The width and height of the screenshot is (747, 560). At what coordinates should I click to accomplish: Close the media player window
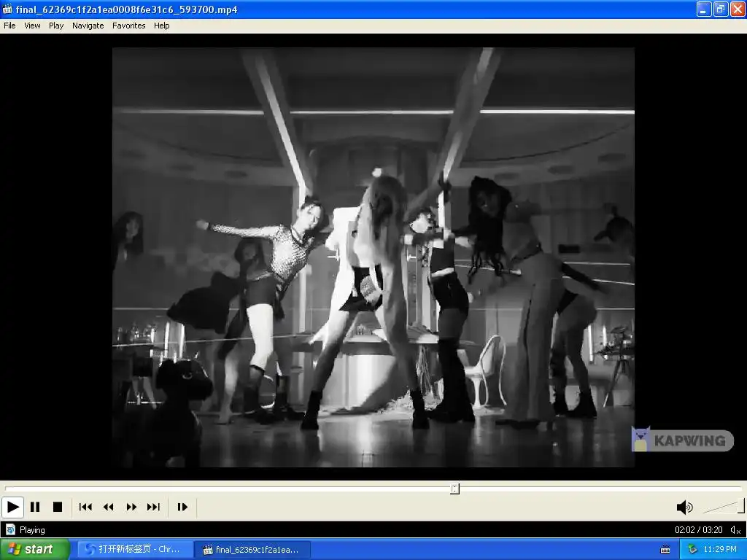pos(738,9)
